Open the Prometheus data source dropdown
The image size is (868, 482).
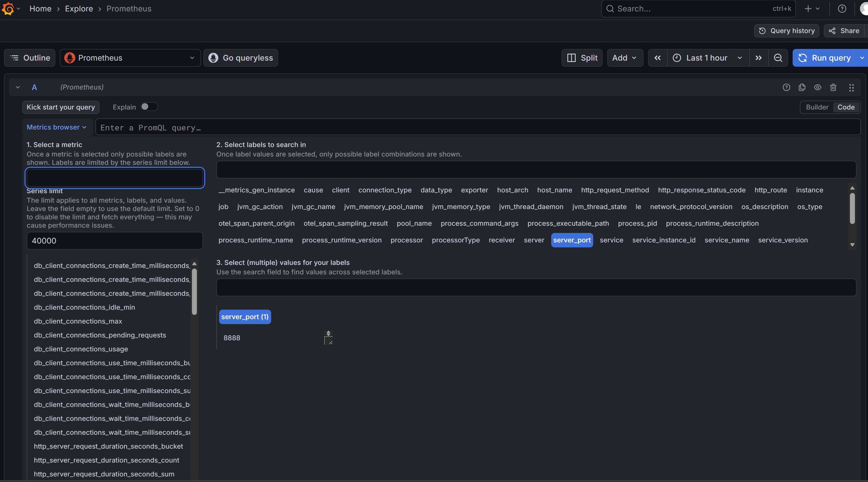tap(130, 58)
